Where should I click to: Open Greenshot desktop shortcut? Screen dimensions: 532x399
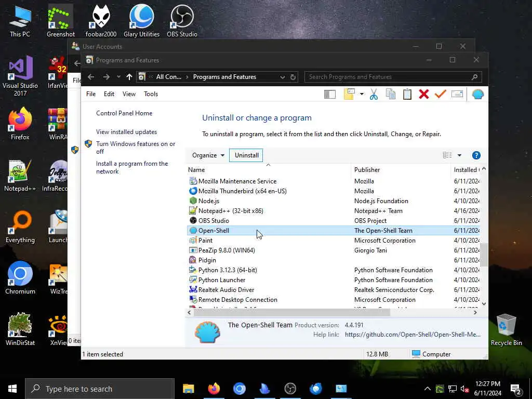(60, 20)
